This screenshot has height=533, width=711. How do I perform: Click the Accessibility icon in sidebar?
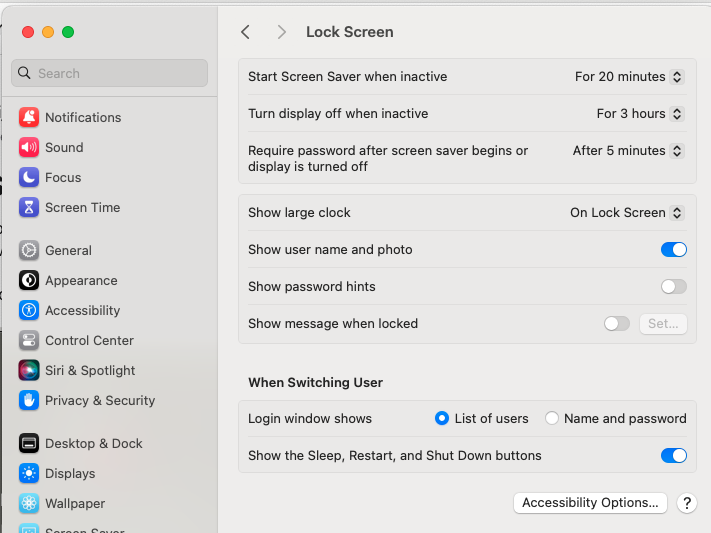[x=29, y=310]
